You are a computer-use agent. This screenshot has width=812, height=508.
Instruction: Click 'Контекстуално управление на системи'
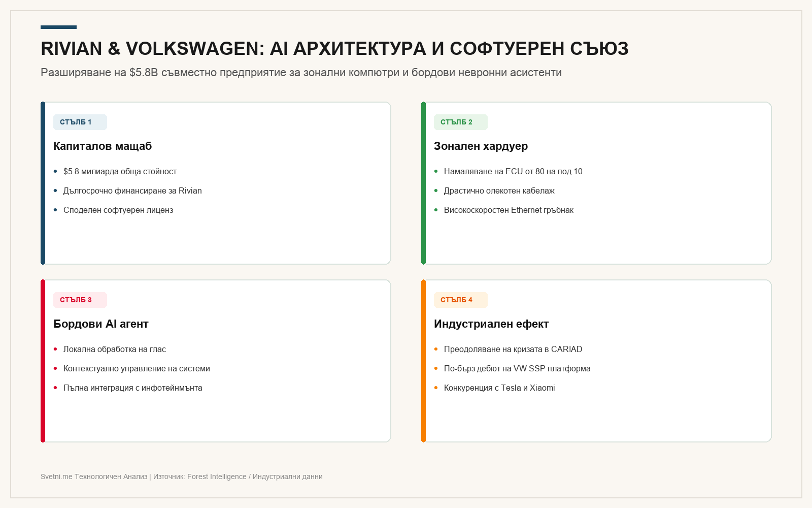pos(137,369)
